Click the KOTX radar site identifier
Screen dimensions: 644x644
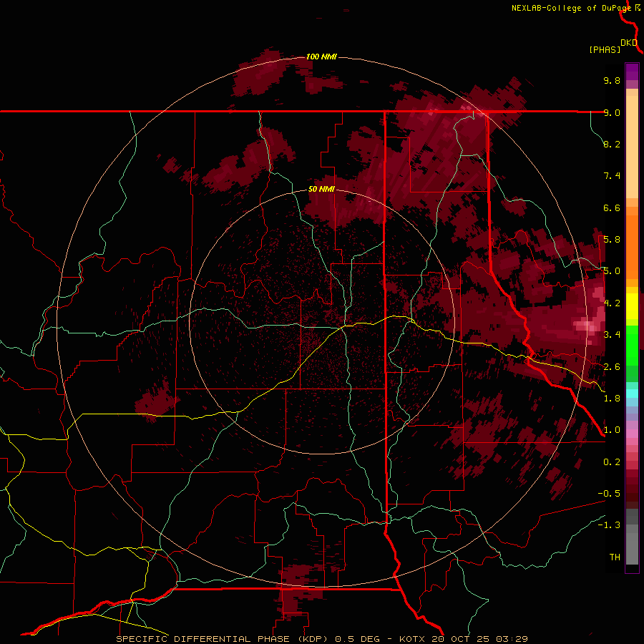click(414, 639)
